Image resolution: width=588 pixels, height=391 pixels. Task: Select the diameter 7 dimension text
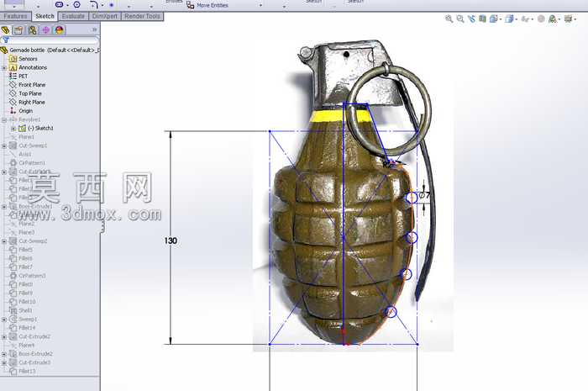pos(424,196)
